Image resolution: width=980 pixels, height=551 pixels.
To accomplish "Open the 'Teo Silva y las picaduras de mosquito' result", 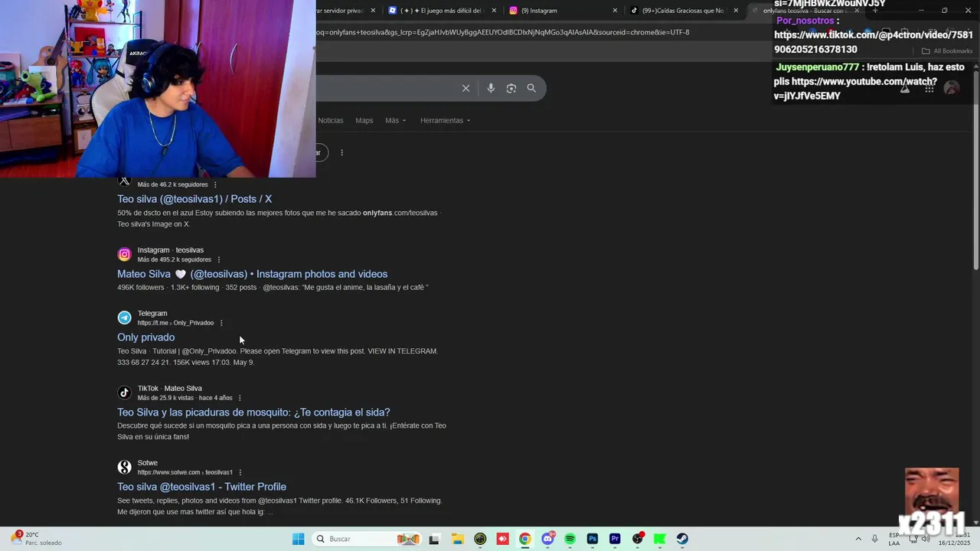I will point(253,412).
